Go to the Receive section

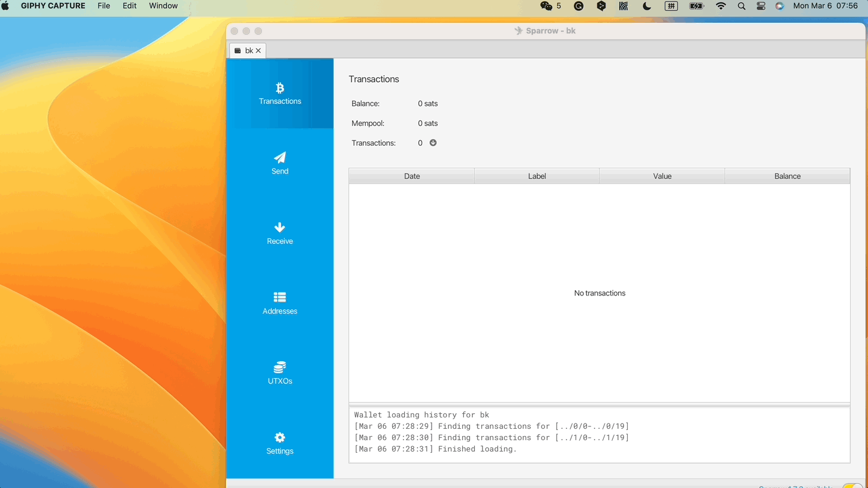(280, 233)
